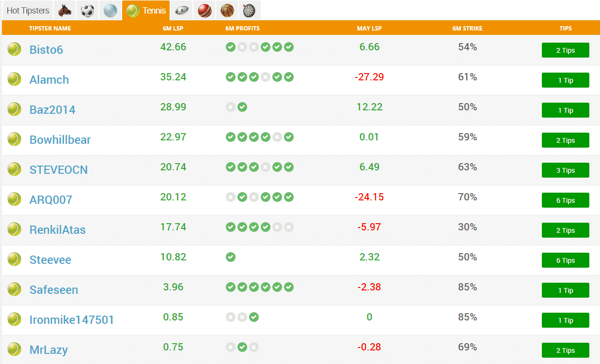600x364 pixels.
Task: Click Baz2014's green profit checkmark
Action: (x=242, y=107)
